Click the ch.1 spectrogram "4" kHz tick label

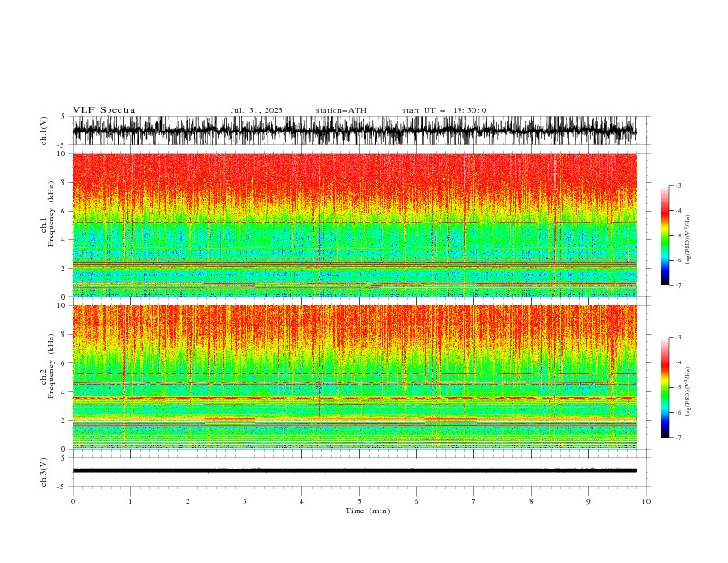pos(64,240)
